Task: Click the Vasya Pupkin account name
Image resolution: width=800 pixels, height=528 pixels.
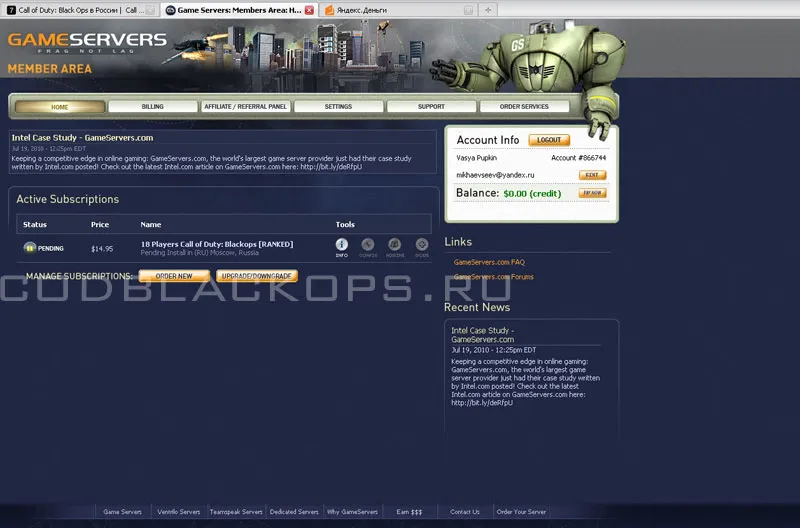Action: point(477,158)
